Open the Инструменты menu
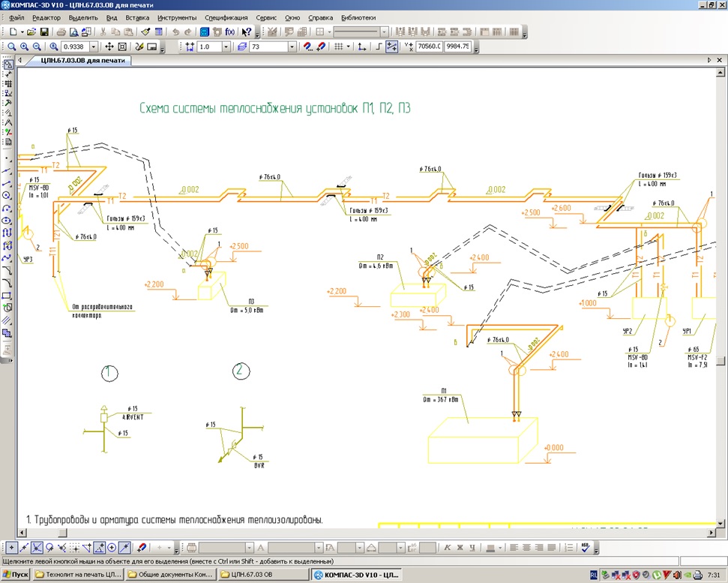 (177, 17)
